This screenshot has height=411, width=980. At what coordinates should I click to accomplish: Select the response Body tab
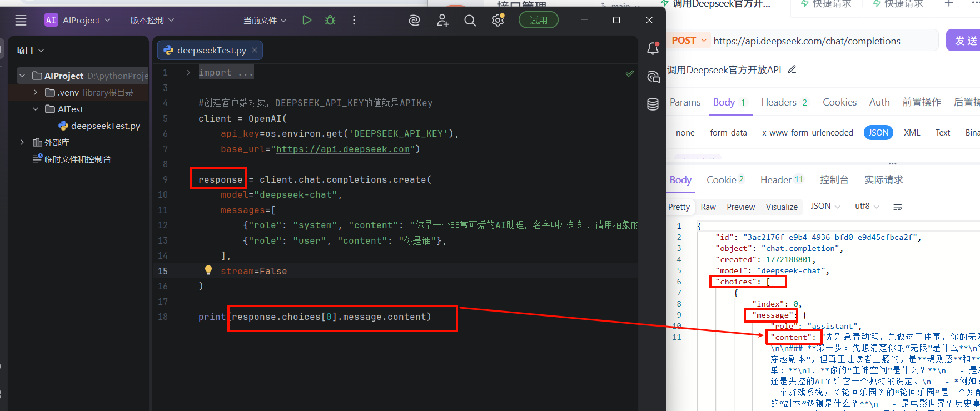click(x=680, y=180)
